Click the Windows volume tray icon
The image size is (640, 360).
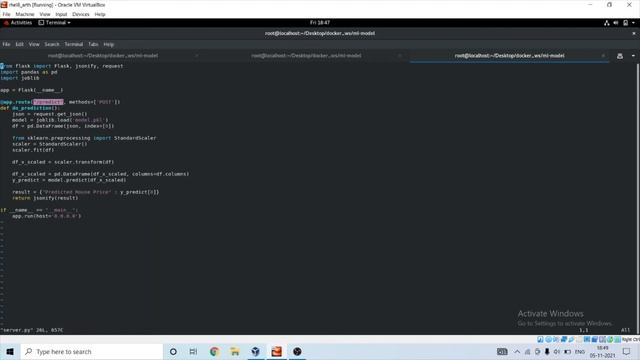[557, 351]
